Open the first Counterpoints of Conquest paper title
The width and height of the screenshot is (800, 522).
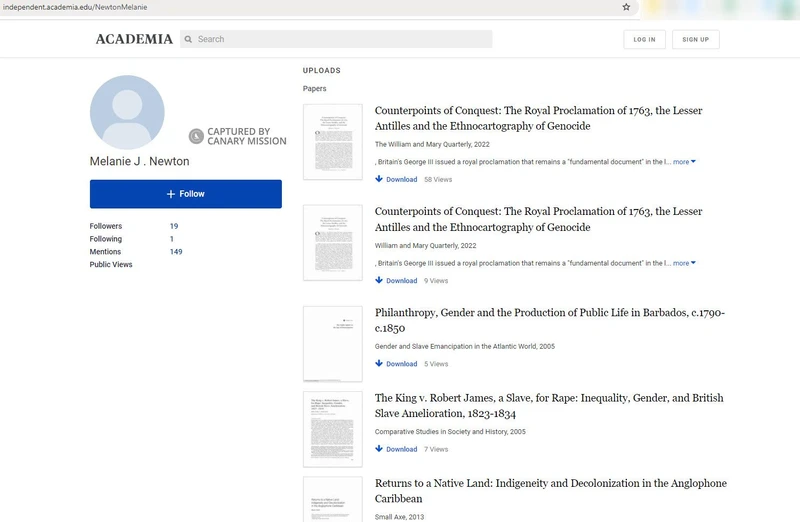pos(538,118)
